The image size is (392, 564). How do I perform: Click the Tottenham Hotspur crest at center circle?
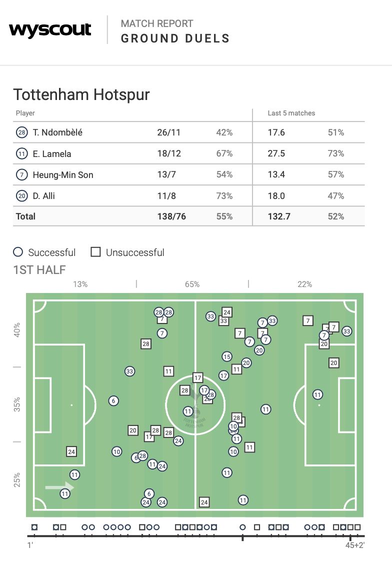tap(194, 416)
